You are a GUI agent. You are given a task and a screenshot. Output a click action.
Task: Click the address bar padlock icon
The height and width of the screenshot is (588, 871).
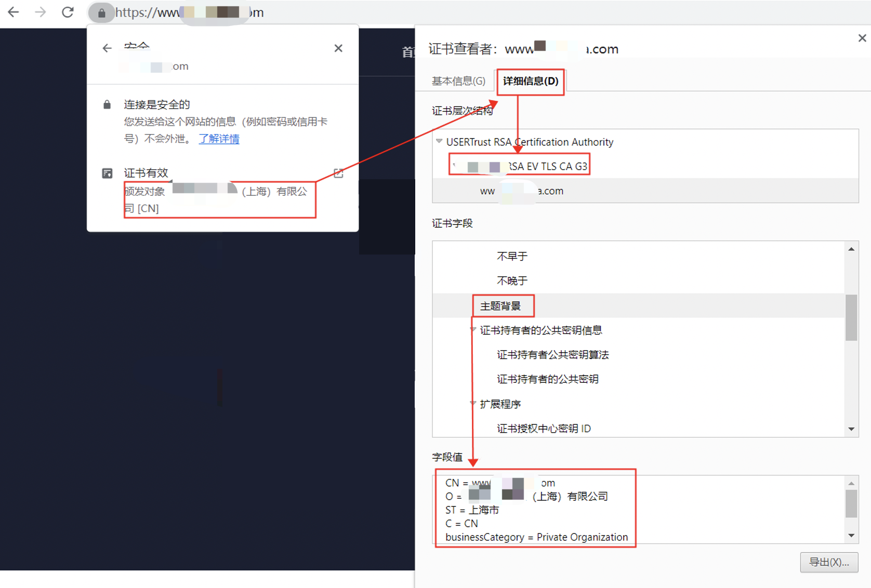pyautogui.click(x=102, y=12)
